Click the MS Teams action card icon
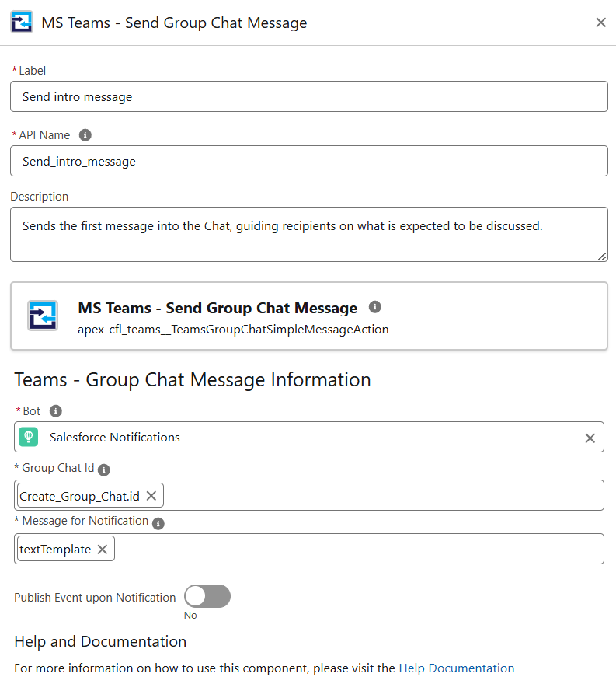 [x=43, y=316]
